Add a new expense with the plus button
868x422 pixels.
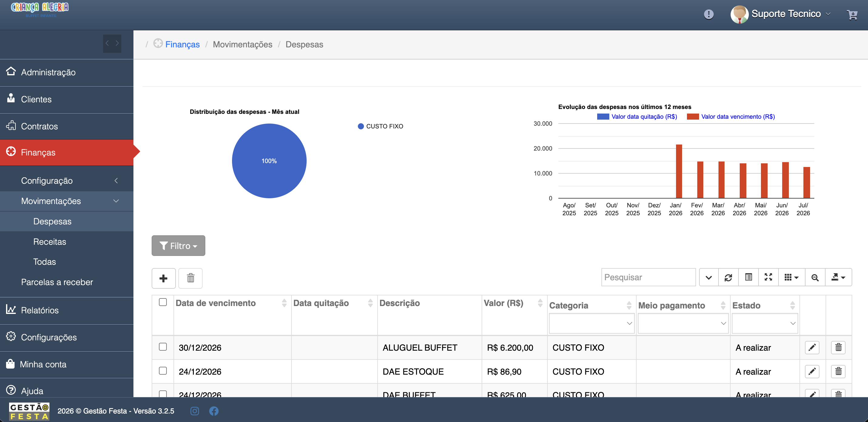point(163,278)
